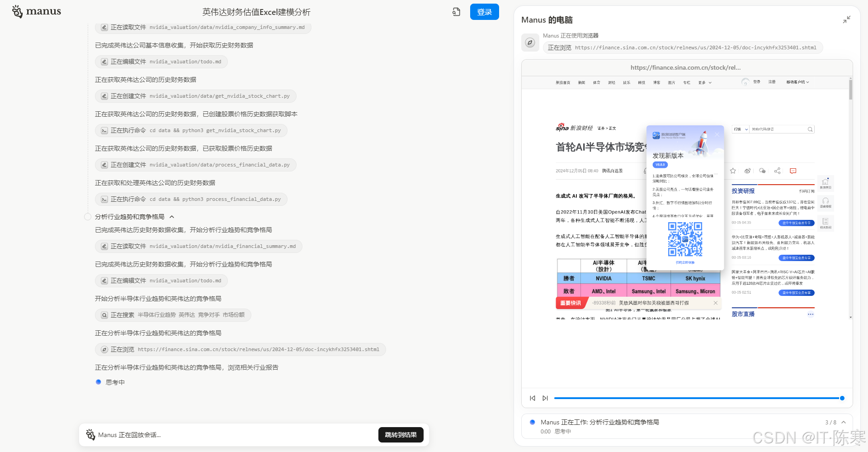The image size is (868, 452).
Task: Click the terminal icon for get_nvidia_stock_chart.py command
Action: pyautogui.click(x=104, y=130)
